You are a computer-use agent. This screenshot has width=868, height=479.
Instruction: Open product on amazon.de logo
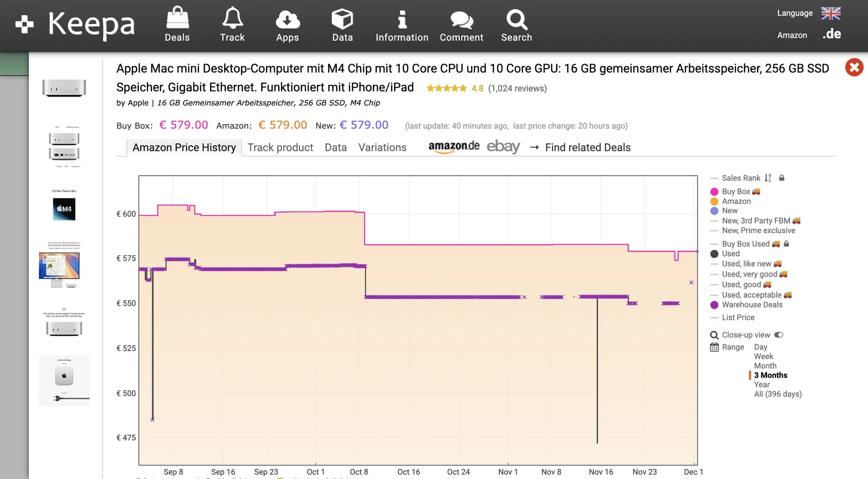pos(453,147)
